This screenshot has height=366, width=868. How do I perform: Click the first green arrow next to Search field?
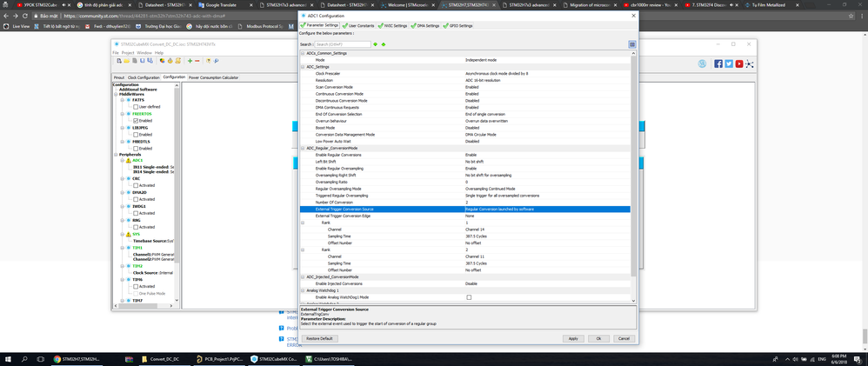[376, 44]
